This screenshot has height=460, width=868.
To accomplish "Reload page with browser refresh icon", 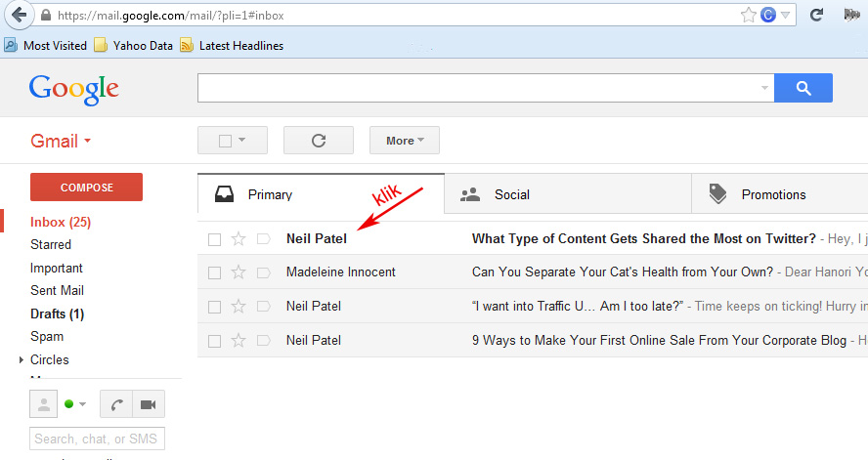I will tap(816, 15).
